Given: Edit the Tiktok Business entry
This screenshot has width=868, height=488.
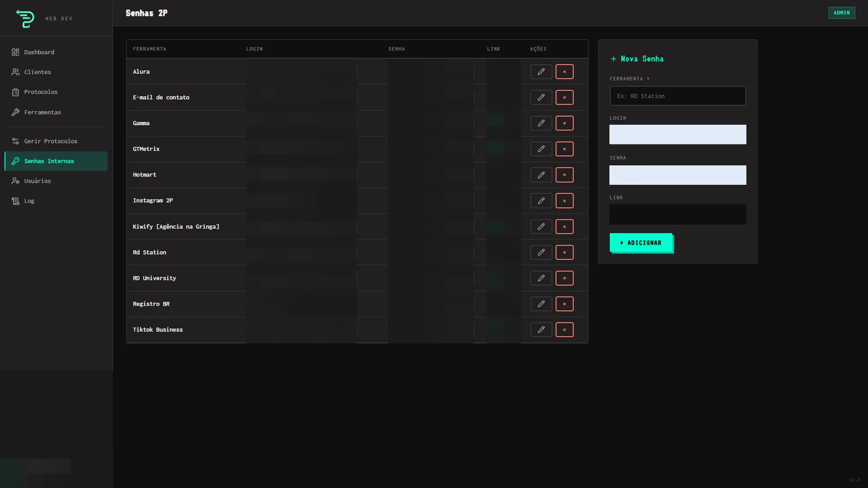Looking at the screenshot, I should (541, 329).
